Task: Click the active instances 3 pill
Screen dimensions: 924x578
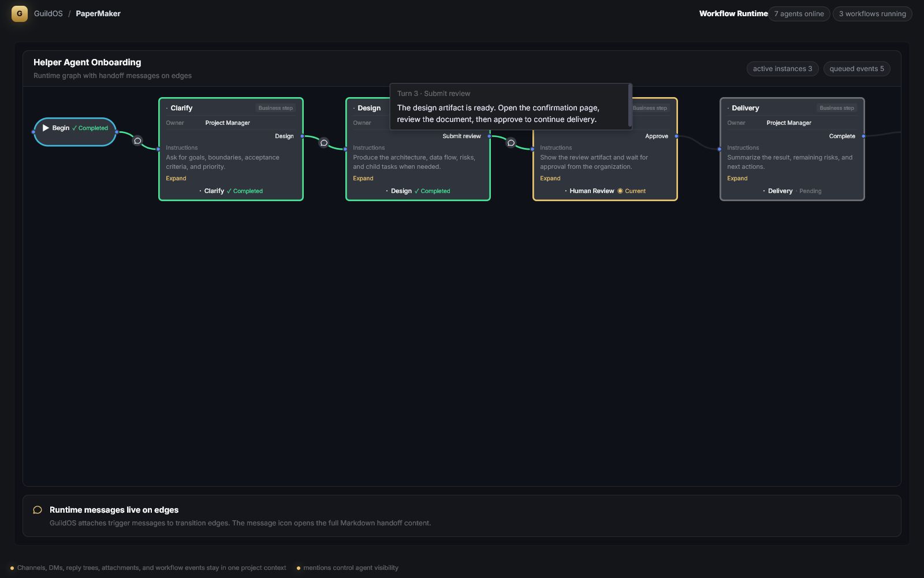Action: pos(783,69)
